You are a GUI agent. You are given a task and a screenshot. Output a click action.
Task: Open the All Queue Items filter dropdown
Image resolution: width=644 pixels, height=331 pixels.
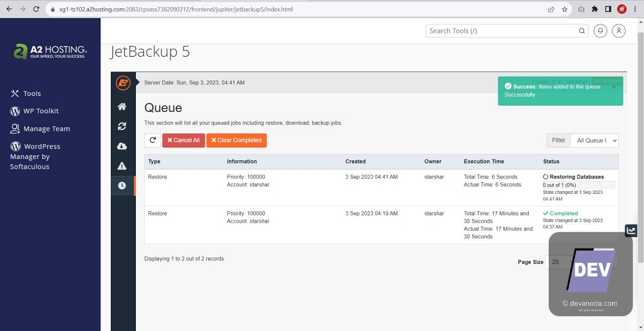click(x=594, y=140)
